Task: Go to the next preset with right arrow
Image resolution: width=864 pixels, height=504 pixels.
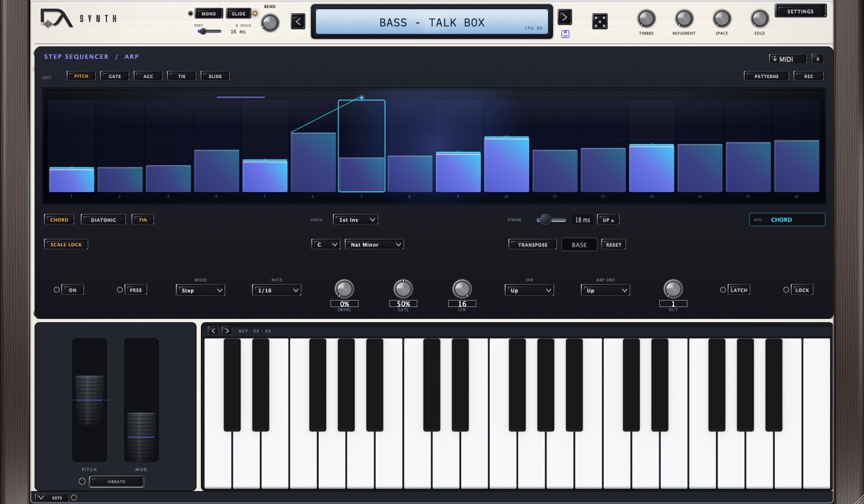Action: (564, 17)
